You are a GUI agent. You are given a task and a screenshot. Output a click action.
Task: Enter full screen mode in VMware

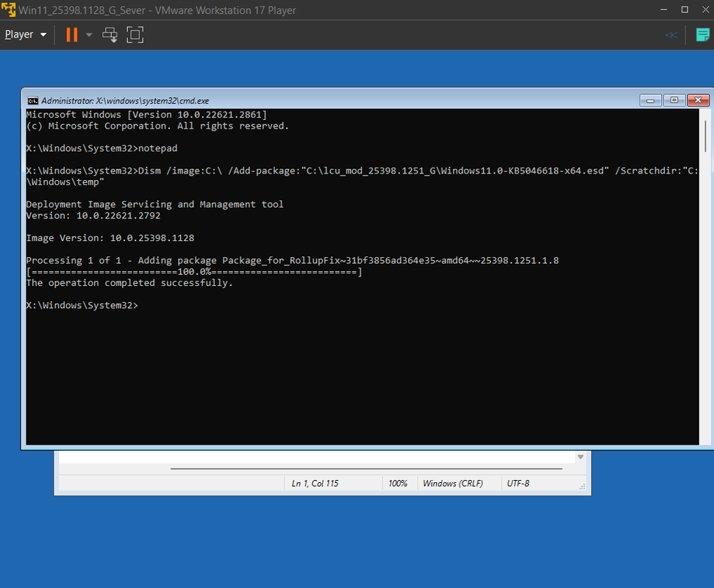tap(135, 35)
